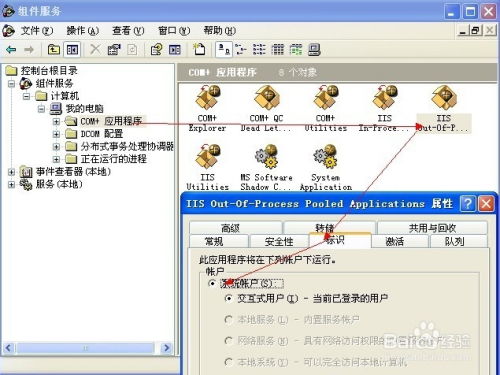Collapse the 我的电脑 tree node
Image resolution: width=500 pixels, height=375 pixels.
(41, 109)
